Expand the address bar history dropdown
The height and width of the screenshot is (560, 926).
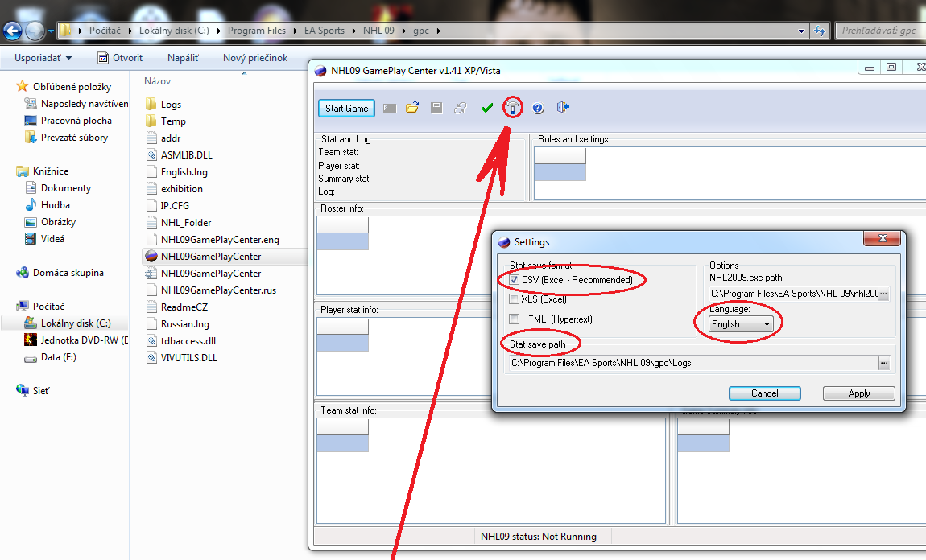point(801,31)
